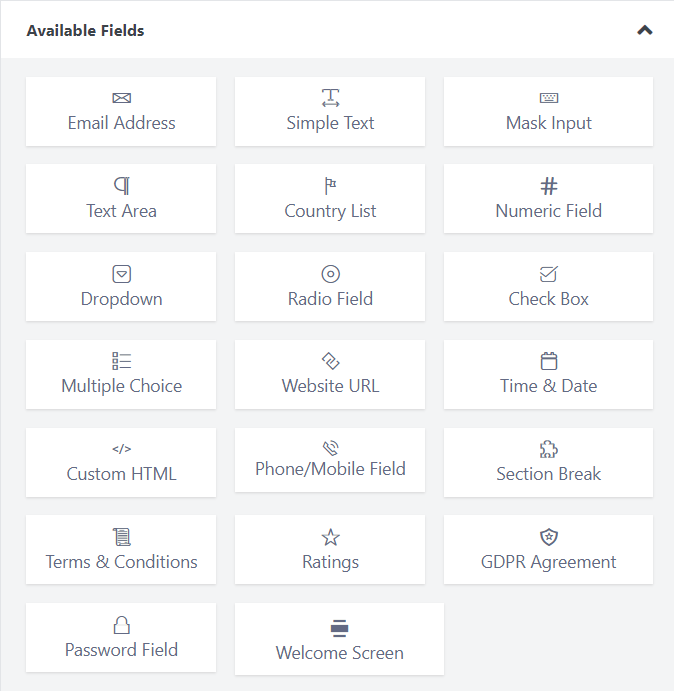Insert the Country List flag field
Image resolution: width=674 pixels, height=691 pixels.
(x=330, y=199)
